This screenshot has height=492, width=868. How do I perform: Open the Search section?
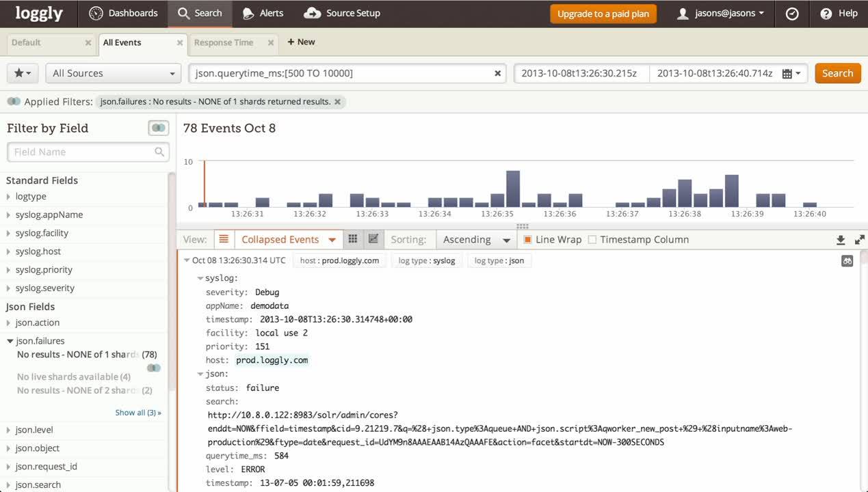coord(200,13)
